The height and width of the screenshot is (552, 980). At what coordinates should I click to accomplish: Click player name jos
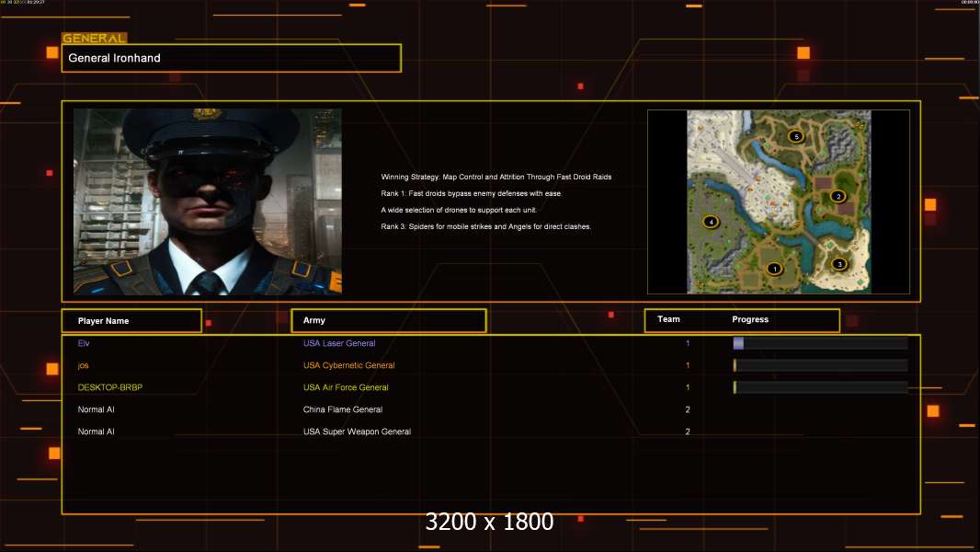click(83, 365)
